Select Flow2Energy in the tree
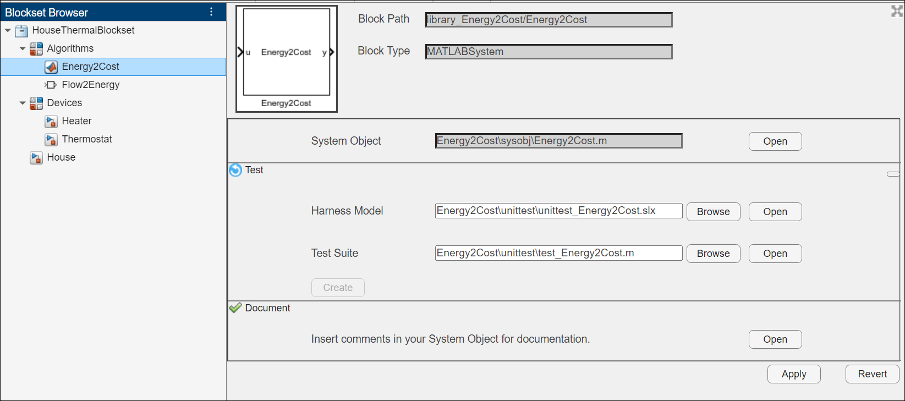This screenshot has width=905, height=401. (91, 85)
